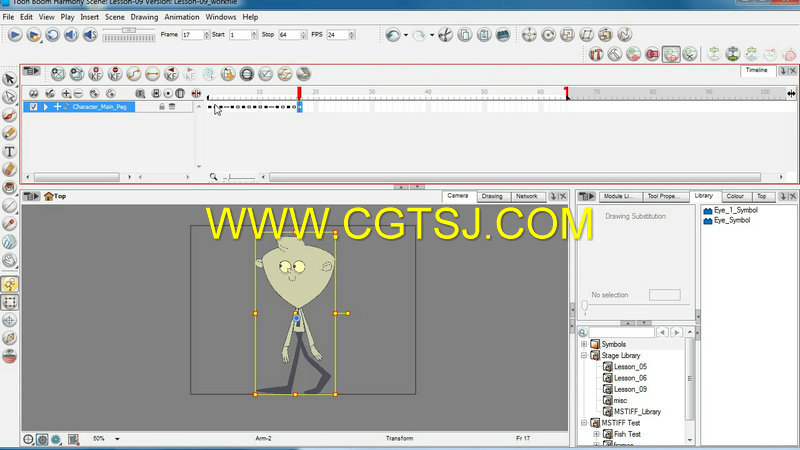The width and height of the screenshot is (800, 450).
Task: Select MSTIFF_Library in the library tree
Action: (x=637, y=412)
